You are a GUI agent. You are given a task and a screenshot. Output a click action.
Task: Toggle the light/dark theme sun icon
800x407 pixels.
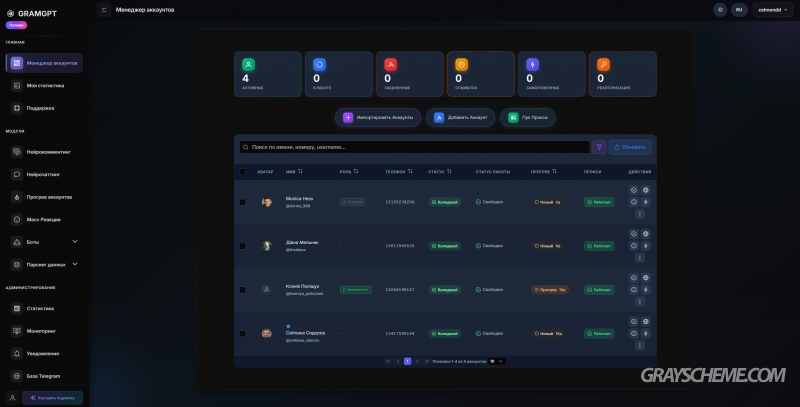click(720, 9)
